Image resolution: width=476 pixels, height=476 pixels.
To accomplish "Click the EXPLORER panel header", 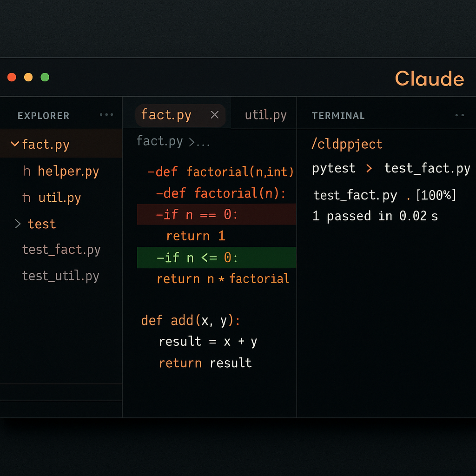I will coord(43,116).
